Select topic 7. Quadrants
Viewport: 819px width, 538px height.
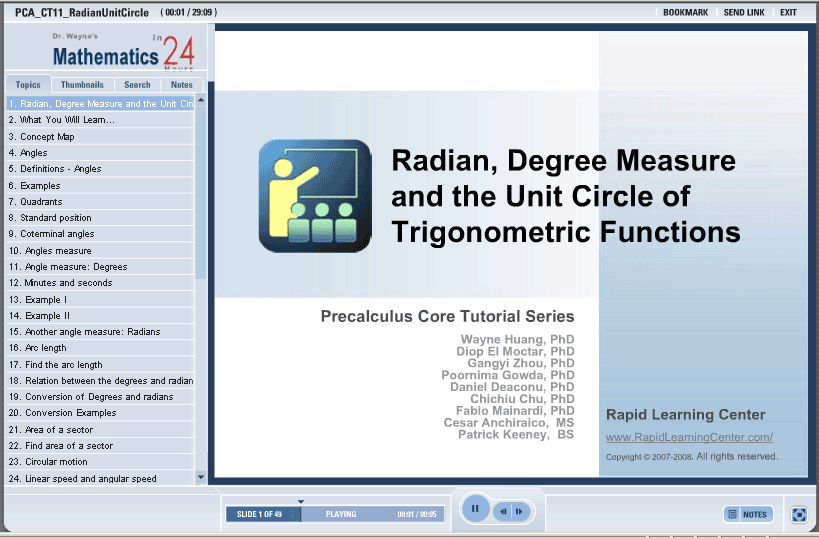[x=100, y=202]
